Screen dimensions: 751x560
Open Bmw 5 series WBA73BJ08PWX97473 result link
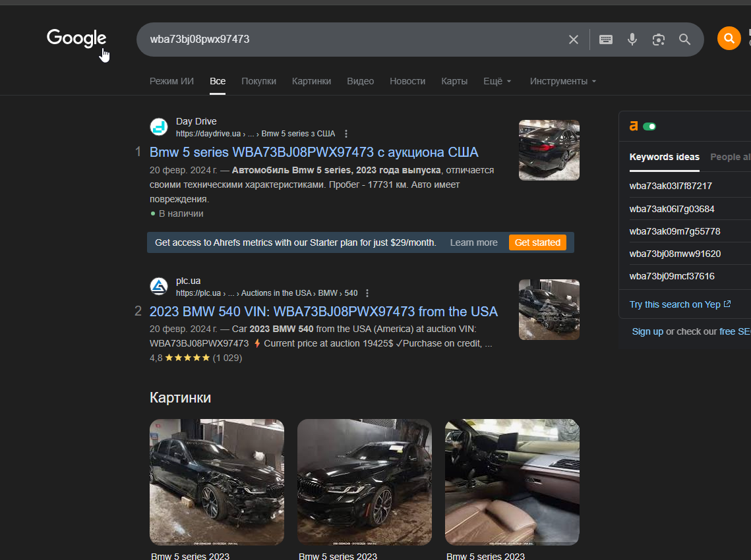(314, 152)
